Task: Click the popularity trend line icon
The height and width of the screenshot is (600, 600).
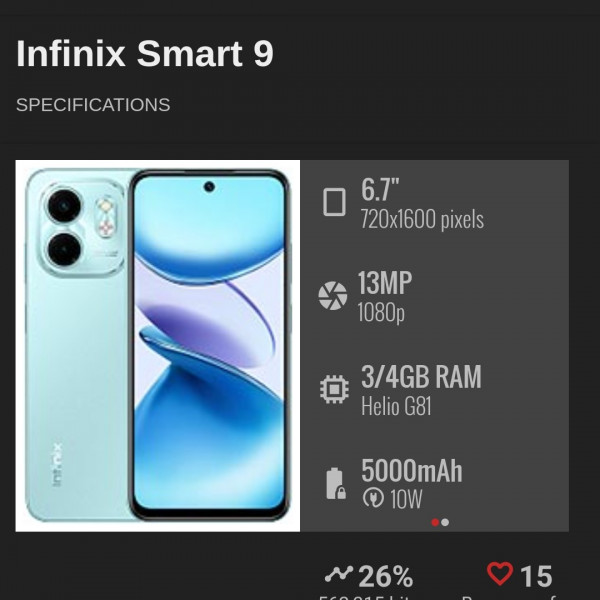Action: click(x=339, y=574)
